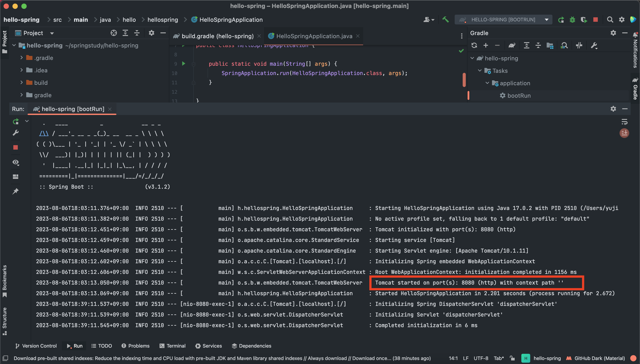Rerun HELLO-SPRING bootRun from main toolbar
Screen dimensions: 640x364
pyautogui.click(x=561, y=20)
